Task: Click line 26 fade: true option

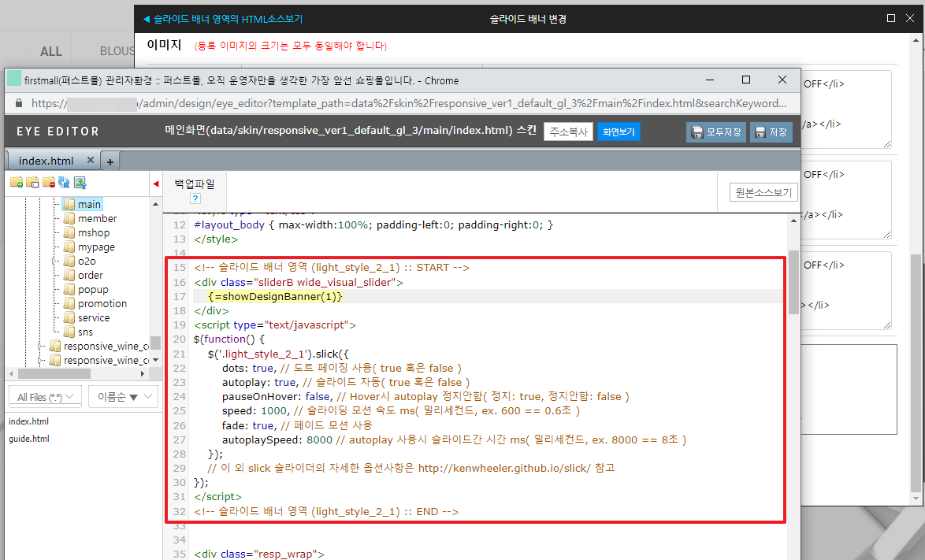Action: click(249, 425)
